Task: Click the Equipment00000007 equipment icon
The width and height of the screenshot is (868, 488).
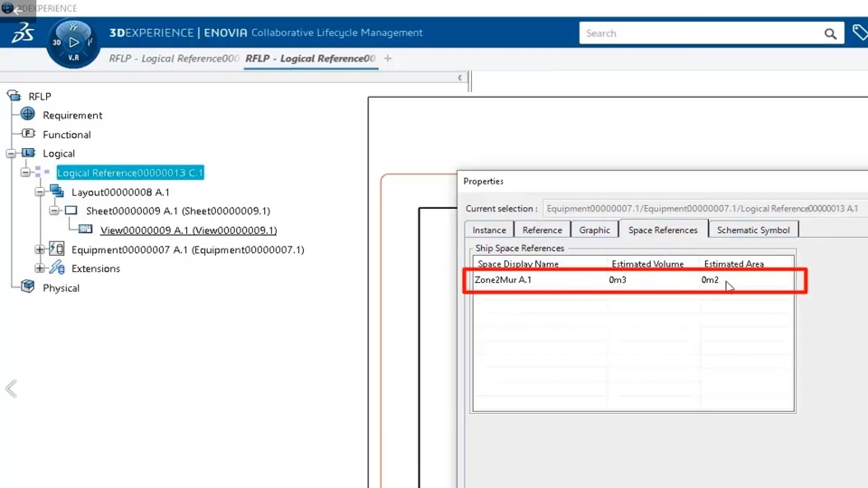Action: (x=56, y=249)
